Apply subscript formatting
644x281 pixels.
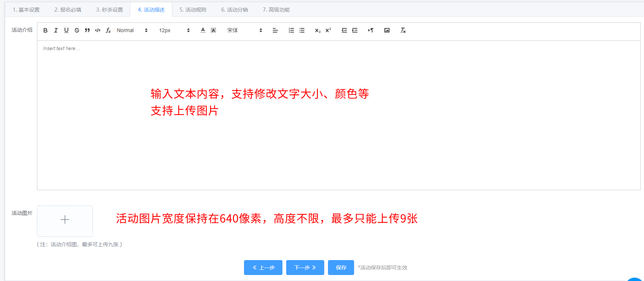tap(318, 30)
